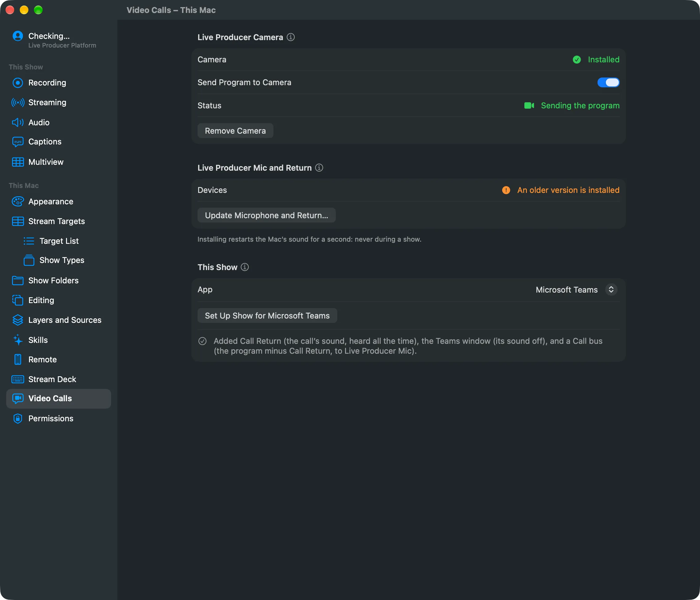Show info for Live Producer Camera
The image size is (700, 600).
click(x=291, y=37)
